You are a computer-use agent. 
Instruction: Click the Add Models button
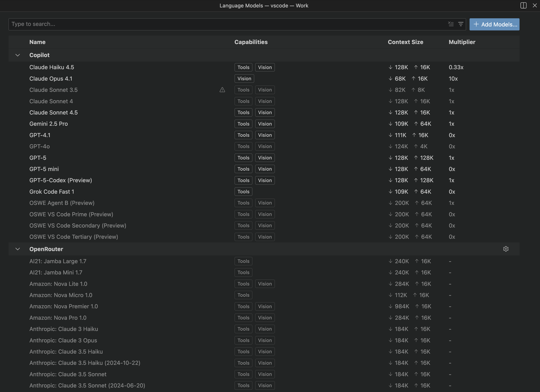[494, 24]
